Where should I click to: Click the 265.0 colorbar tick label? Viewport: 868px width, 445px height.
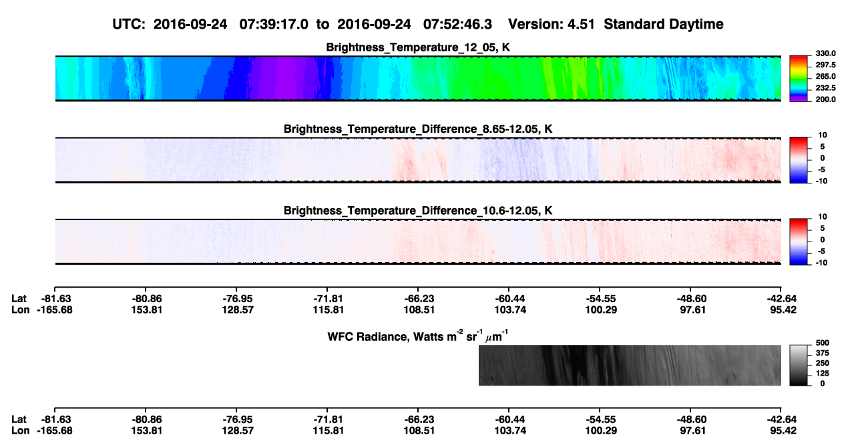(827, 76)
